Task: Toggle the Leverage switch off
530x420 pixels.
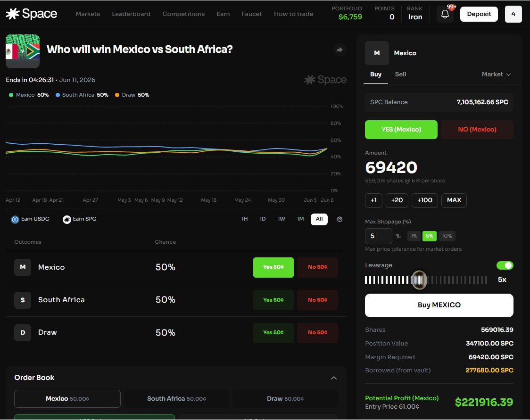Action: click(x=505, y=265)
